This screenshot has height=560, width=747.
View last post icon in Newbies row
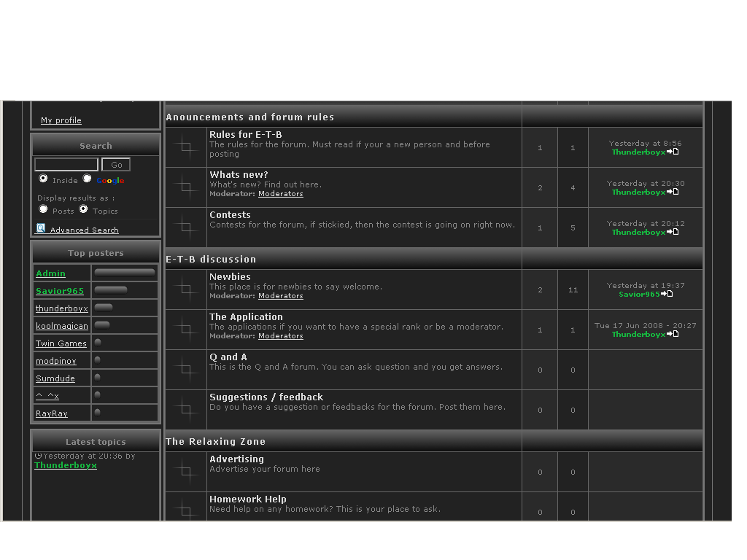pos(667,294)
